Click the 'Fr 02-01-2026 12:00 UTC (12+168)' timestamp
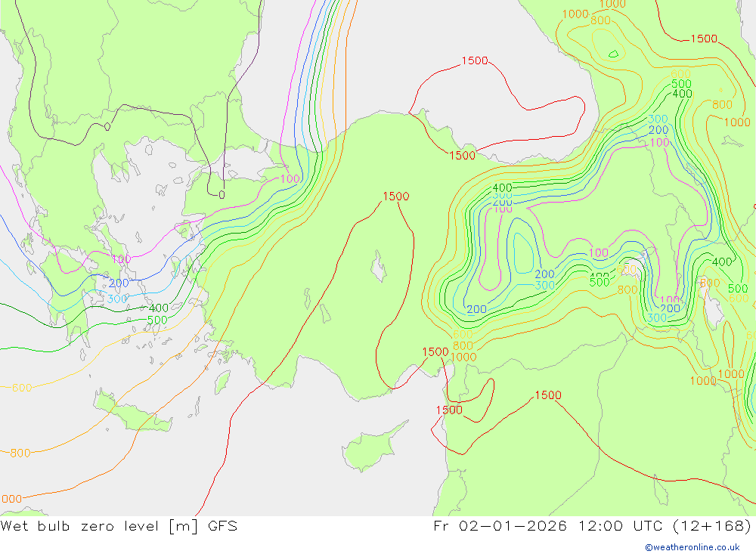 click(x=593, y=525)
